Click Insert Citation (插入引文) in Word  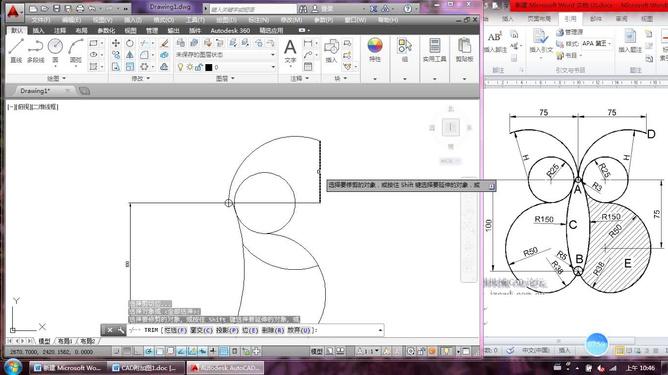tap(541, 43)
